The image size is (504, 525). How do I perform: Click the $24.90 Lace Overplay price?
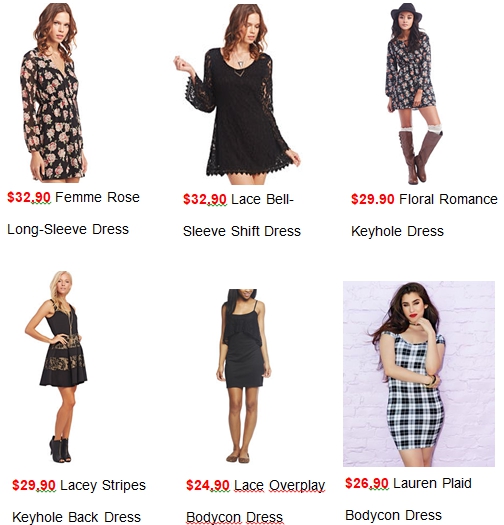[208, 485]
